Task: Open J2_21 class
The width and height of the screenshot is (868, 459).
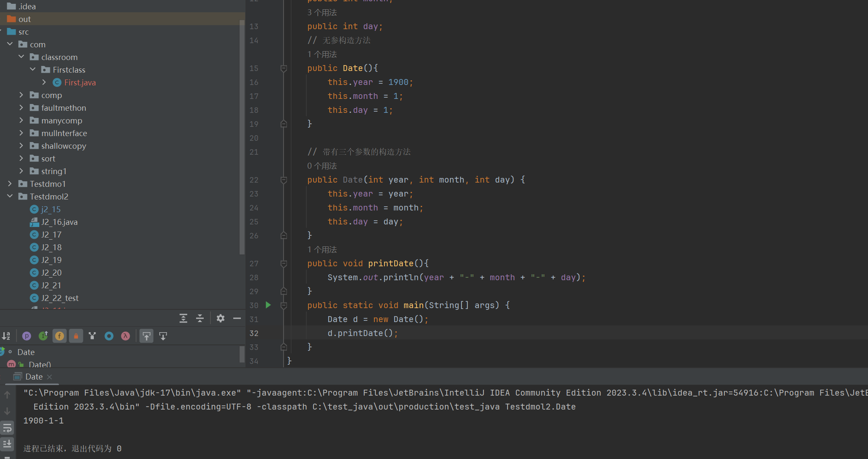Action: (x=51, y=285)
